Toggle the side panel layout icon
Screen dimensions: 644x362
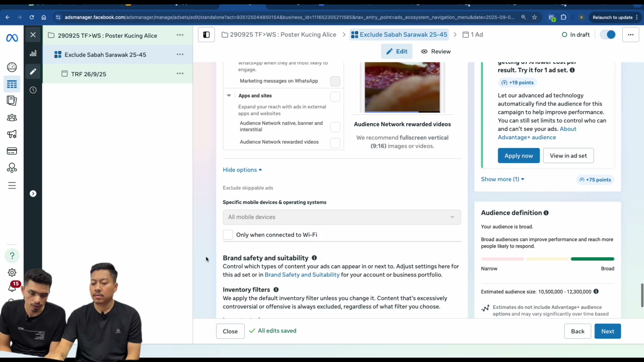point(206,35)
